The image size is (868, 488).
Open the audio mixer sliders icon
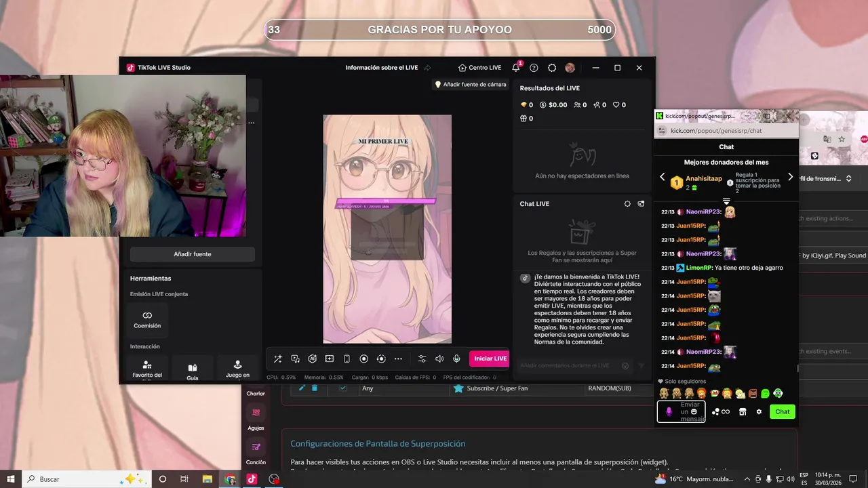point(422,359)
